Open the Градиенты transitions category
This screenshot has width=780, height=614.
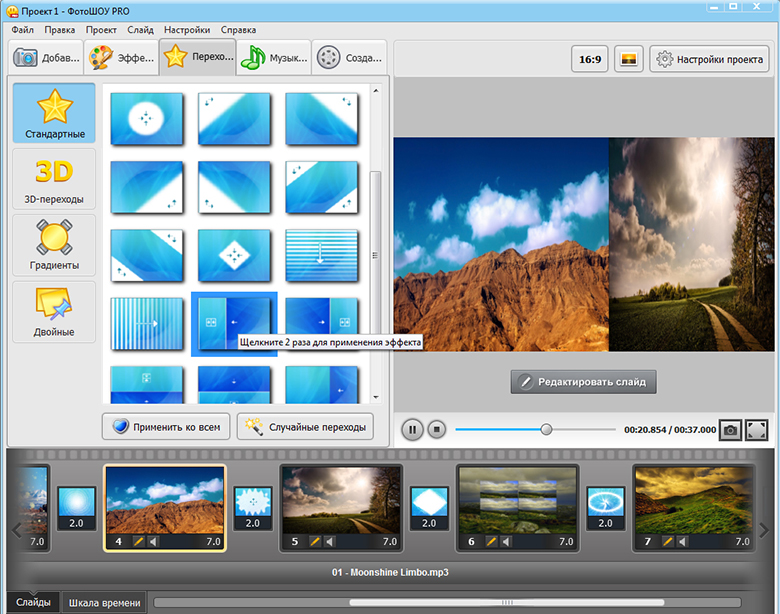pos(54,245)
